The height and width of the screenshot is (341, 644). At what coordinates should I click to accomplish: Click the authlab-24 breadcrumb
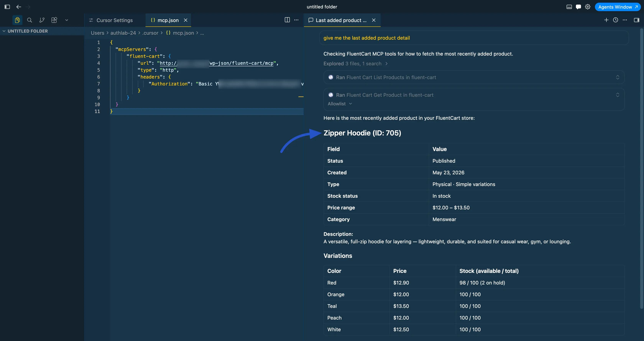click(123, 33)
